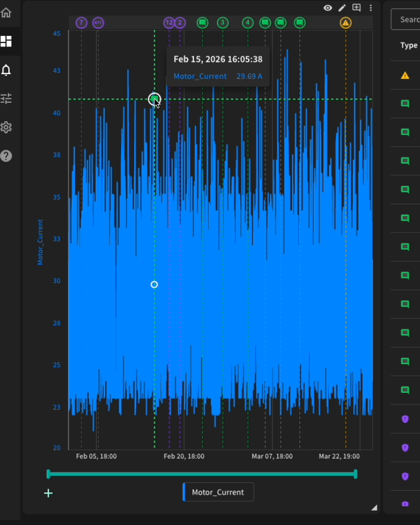Open settings with the gear icon
Viewport: 420px width, 525px height.
click(x=6, y=127)
